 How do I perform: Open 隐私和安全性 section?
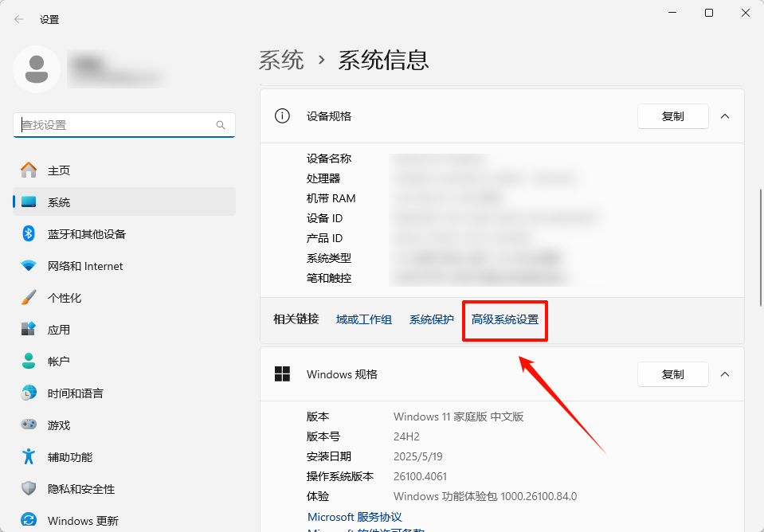124,488
